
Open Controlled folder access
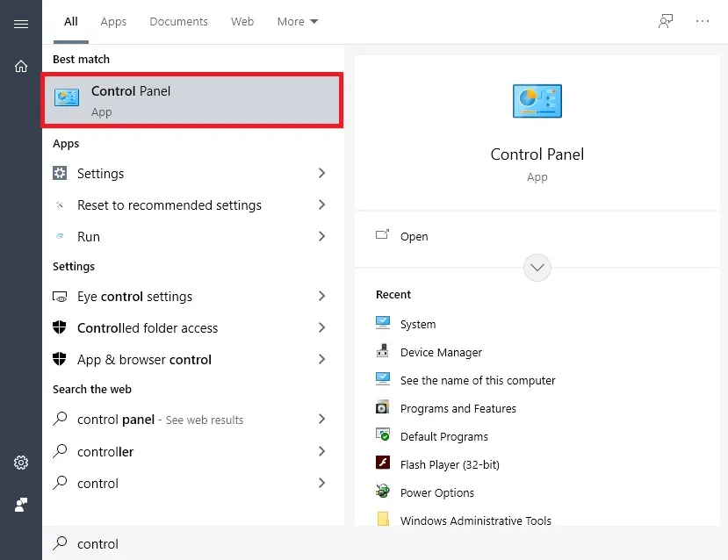coord(148,328)
